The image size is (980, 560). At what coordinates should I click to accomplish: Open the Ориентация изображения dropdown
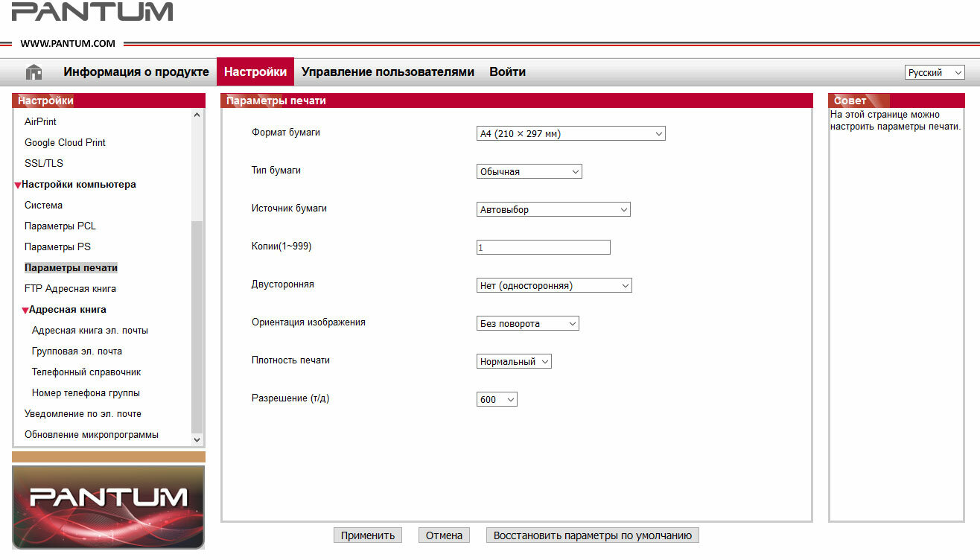(x=527, y=324)
